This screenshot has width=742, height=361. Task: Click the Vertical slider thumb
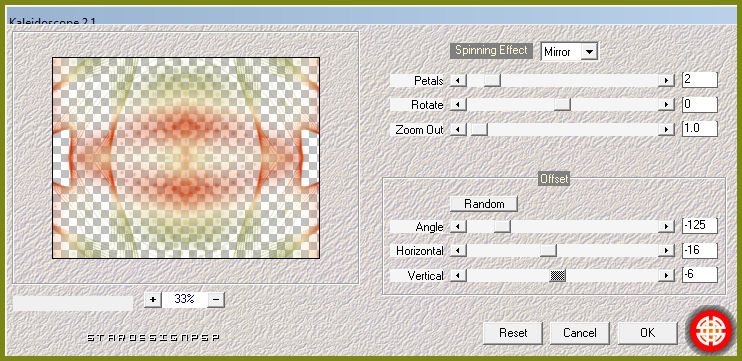coord(558,275)
